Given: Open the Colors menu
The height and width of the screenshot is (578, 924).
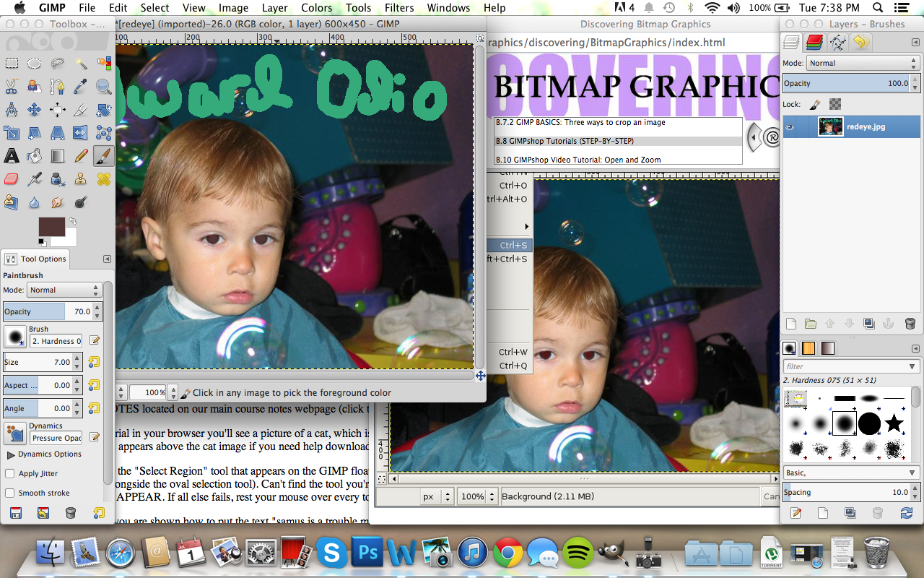Looking at the screenshot, I should click(316, 8).
